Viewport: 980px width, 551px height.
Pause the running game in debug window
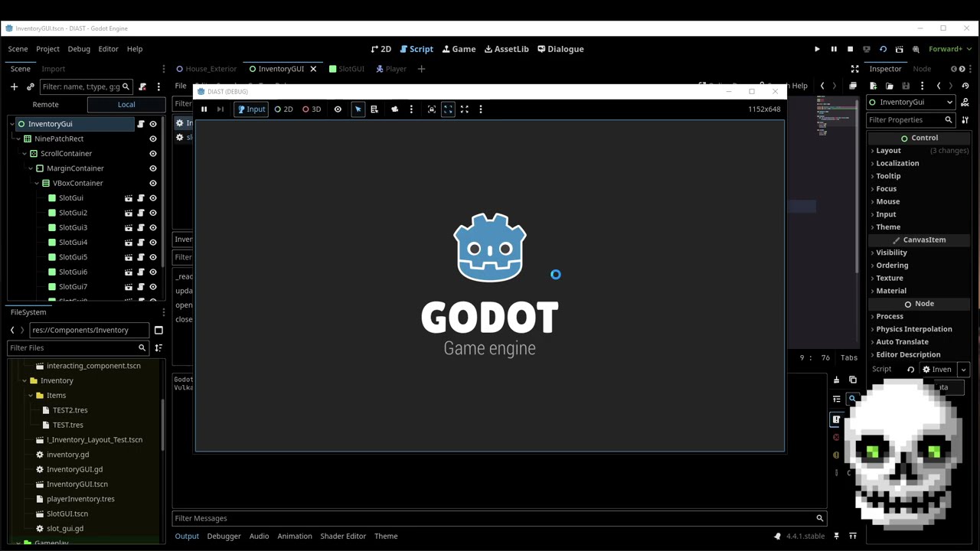click(x=204, y=109)
